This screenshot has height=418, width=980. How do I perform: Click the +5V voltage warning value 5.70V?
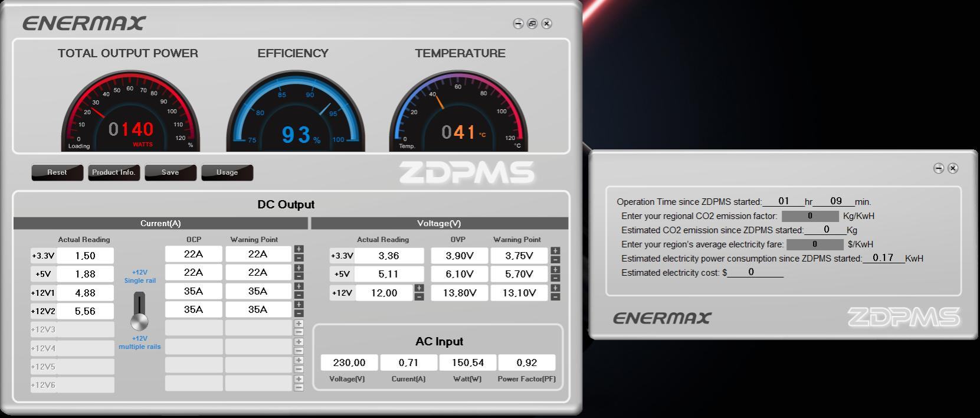point(519,274)
